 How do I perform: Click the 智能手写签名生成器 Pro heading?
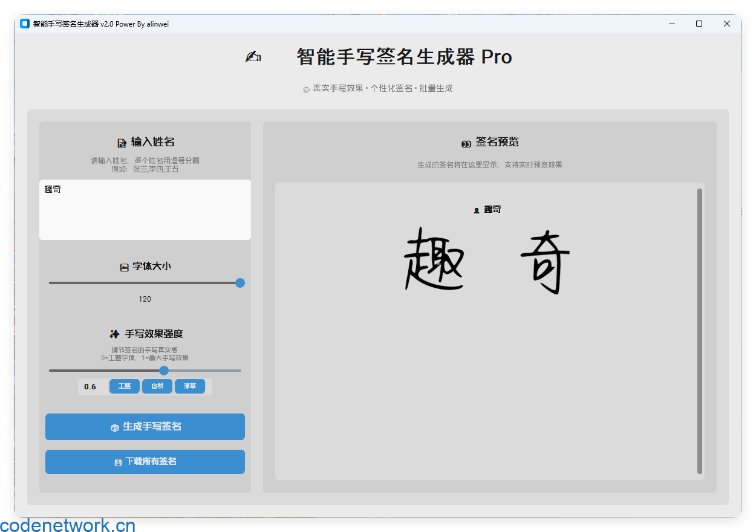pyautogui.click(x=405, y=57)
